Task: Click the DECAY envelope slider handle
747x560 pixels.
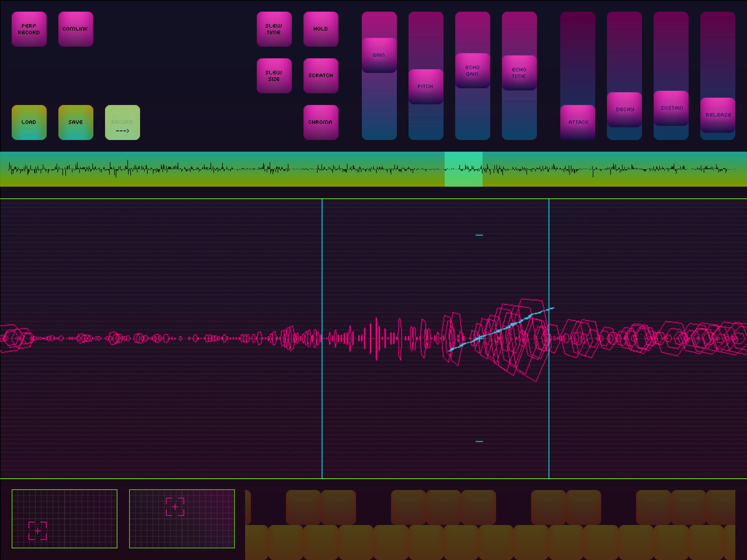Action: click(x=624, y=110)
